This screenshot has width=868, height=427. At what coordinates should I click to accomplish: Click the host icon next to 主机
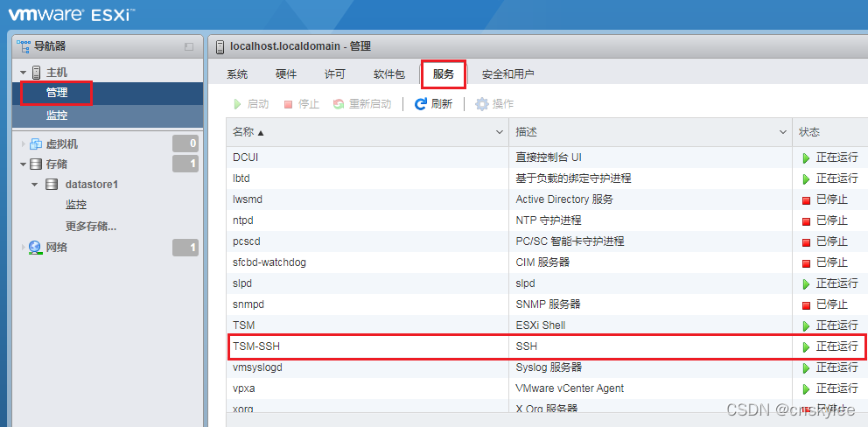37,73
